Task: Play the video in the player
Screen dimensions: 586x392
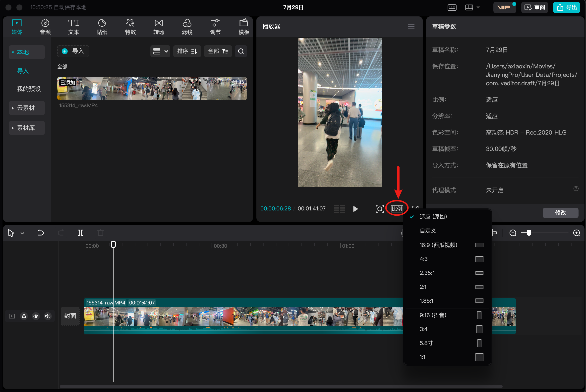Action: tap(355, 209)
